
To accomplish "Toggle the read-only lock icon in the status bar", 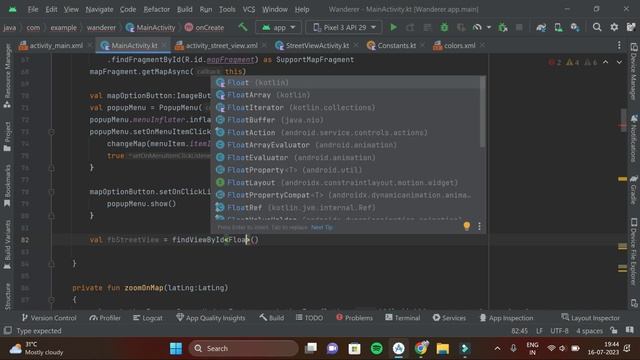I will tap(613, 330).
